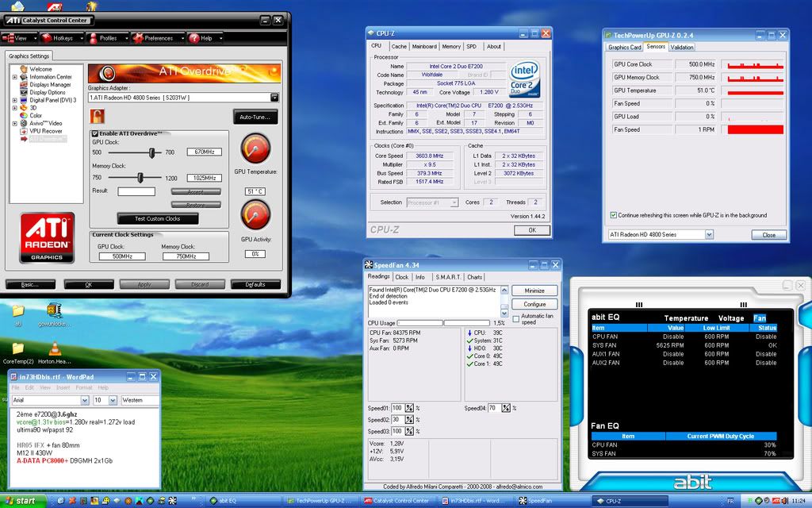Toggle the Enable ATI Overdrive checkbox
812x508 pixels.
click(96, 133)
